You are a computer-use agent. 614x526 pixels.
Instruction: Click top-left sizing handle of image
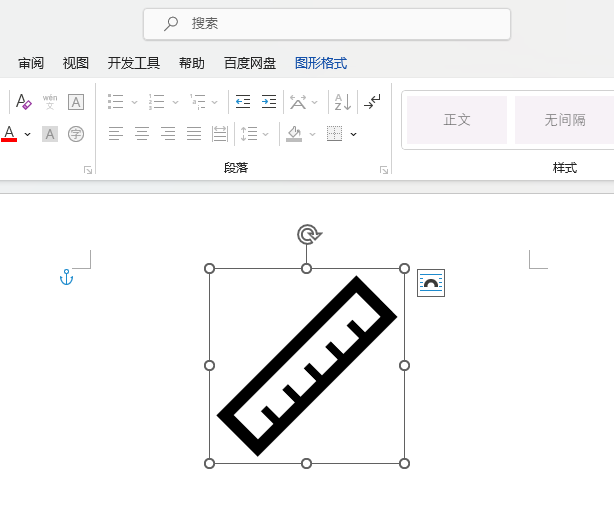point(209,268)
